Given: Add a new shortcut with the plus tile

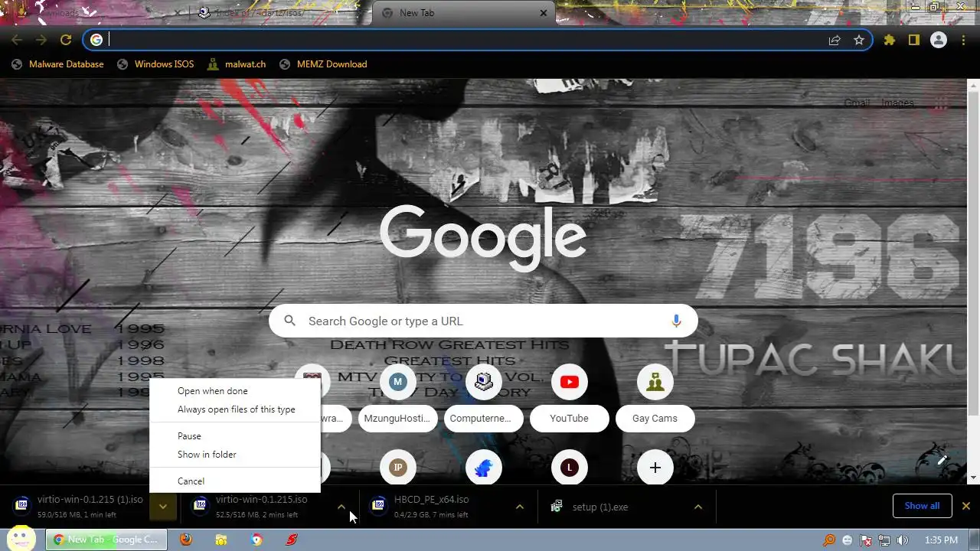Looking at the screenshot, I should pos(655,468).
